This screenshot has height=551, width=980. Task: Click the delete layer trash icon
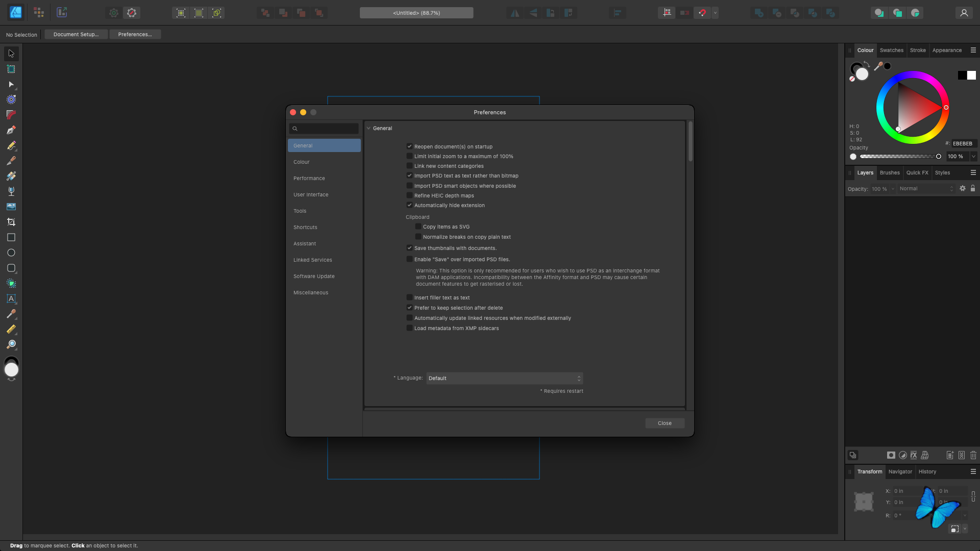[x=973, y=455]
